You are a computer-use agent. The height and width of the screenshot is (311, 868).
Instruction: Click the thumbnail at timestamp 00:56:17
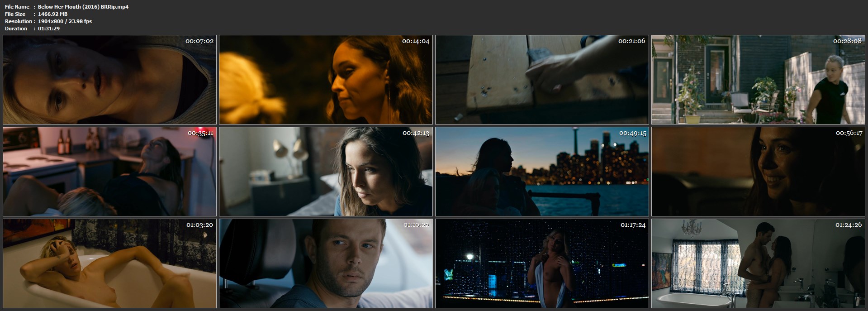(x=758, y=172)
